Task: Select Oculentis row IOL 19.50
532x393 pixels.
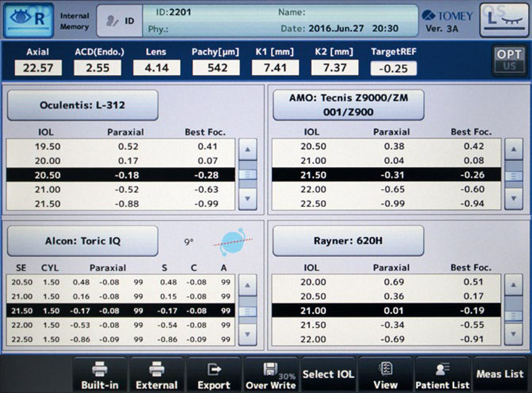Action: click(120, 146)
